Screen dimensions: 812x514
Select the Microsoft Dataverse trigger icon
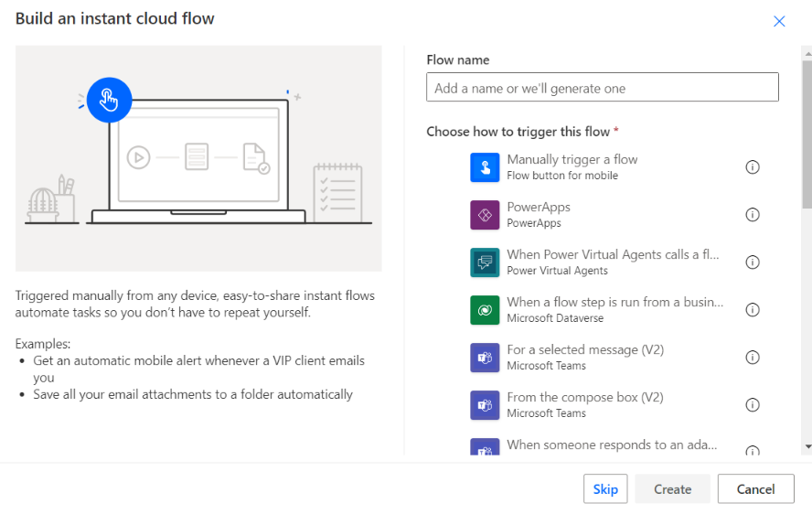(x=485, y=310)
